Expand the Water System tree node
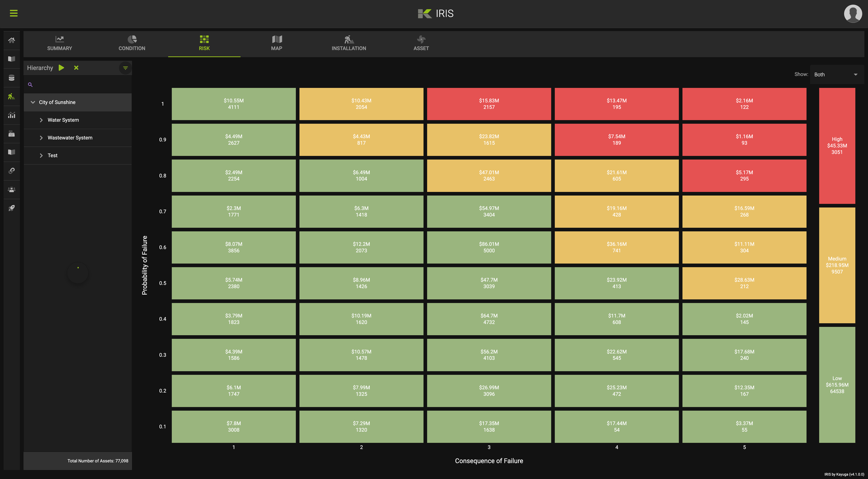Screen dimensions: 868x479 (41, 120)
